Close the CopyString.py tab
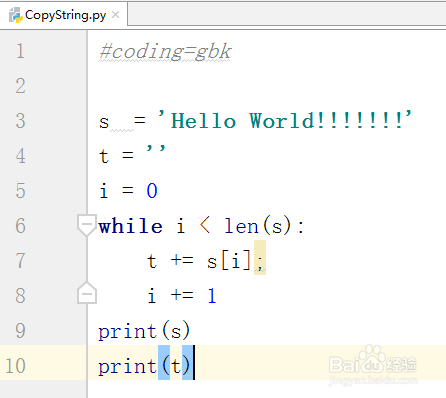This screenshot has height=398, width=446. [115, 15]
